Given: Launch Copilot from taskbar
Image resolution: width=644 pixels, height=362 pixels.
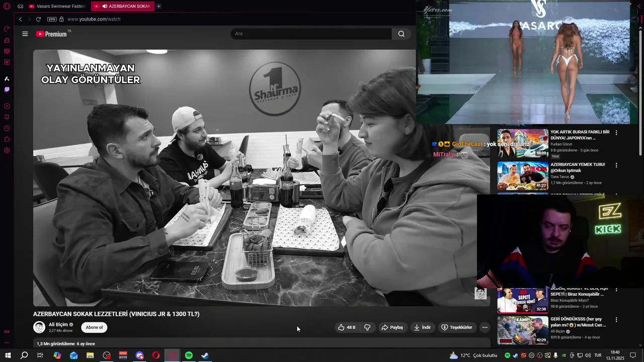Looking at the screenshot, I should [57, 355].
